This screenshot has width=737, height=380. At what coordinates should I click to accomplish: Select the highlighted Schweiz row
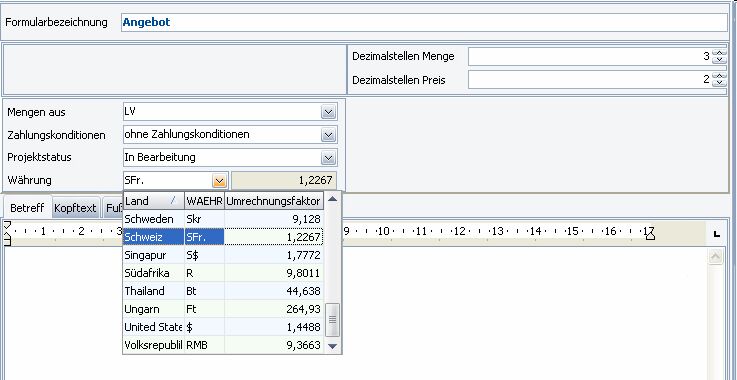pyautogui.click(x=223, y=237)
